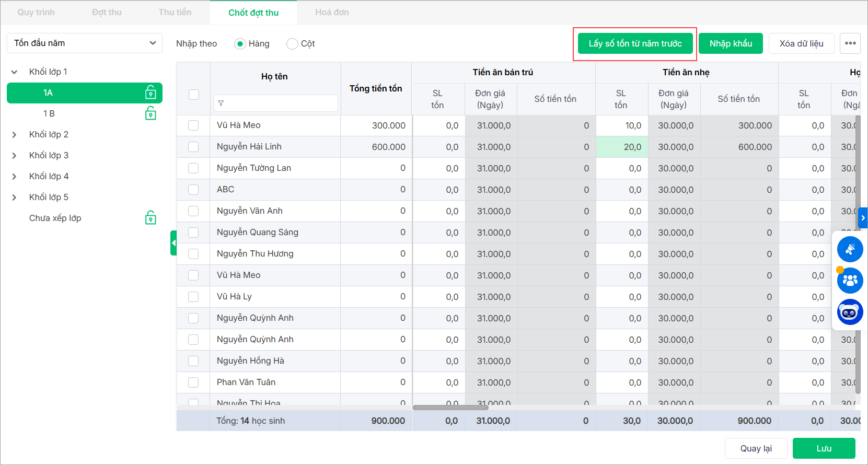This screenshot has width=868, height=465.
Task: Switch to the Thu tiền tab
Action: 175,13
